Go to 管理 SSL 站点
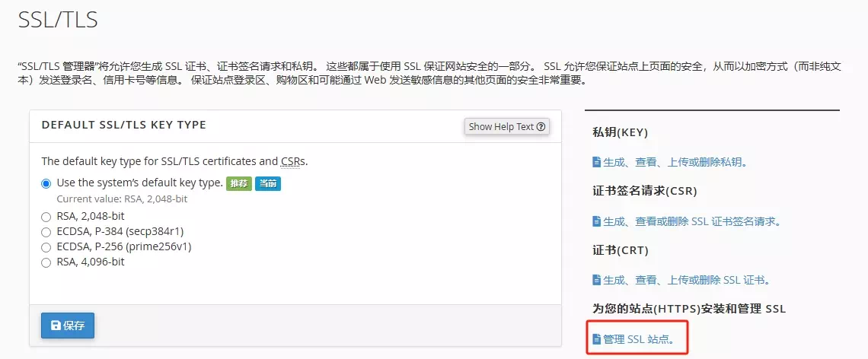Screen dimensions: 868x359 (638, 339)
